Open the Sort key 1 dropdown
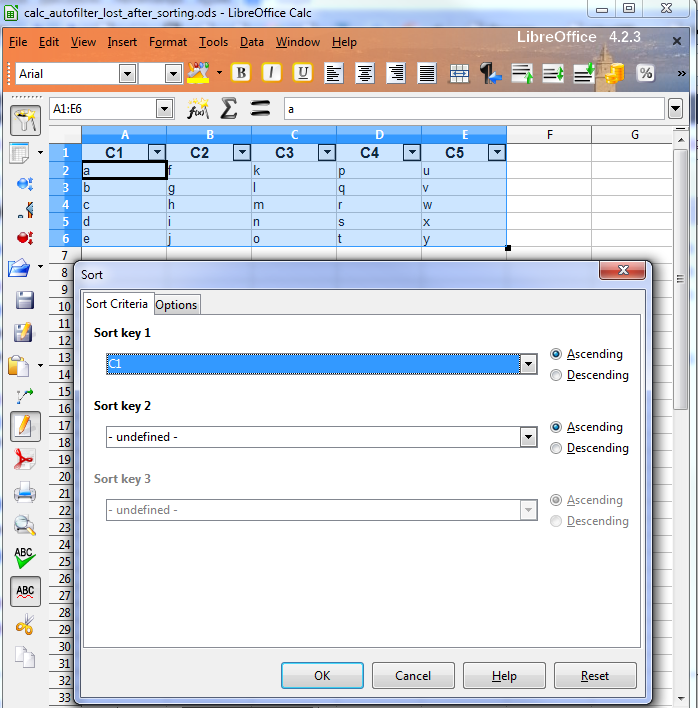Screen dimensions: 698x708 click(x=529, y=364)
